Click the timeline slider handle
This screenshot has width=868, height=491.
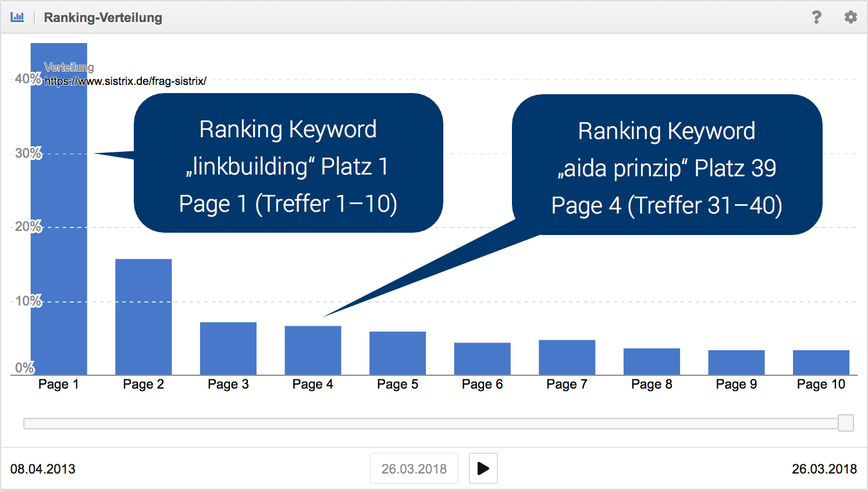coord(845,423)
